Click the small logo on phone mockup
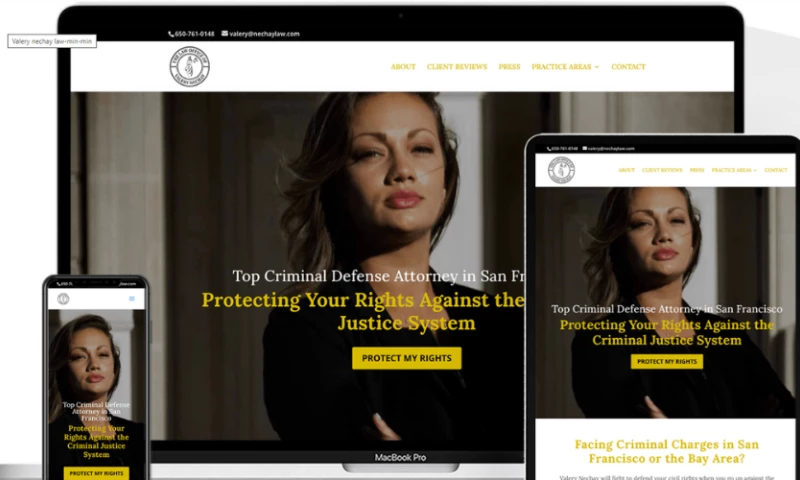 pyautogui.click(x=63, y=298)
